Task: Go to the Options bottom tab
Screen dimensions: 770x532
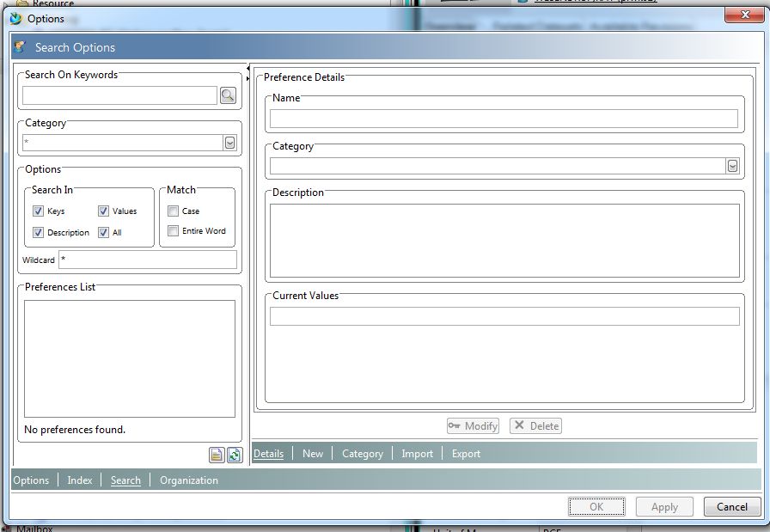Action: pyautogui.click(x=31, y=480)
